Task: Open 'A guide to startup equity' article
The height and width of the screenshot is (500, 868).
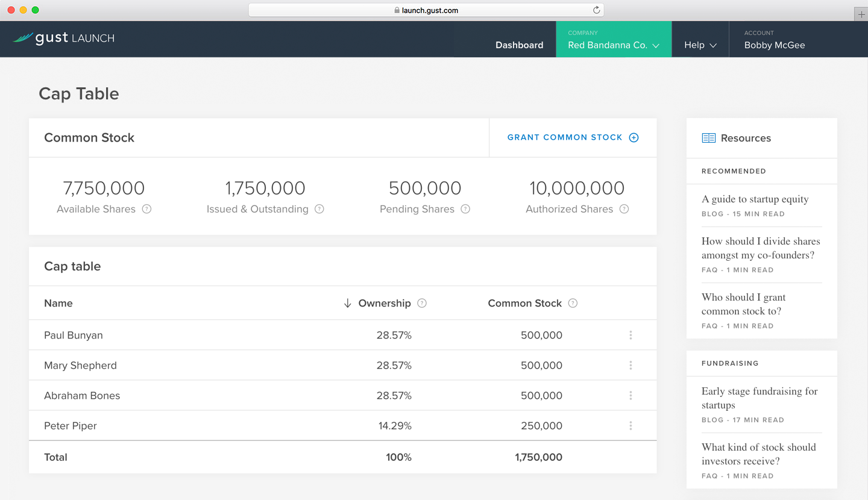Action: [x=755, y=199]
